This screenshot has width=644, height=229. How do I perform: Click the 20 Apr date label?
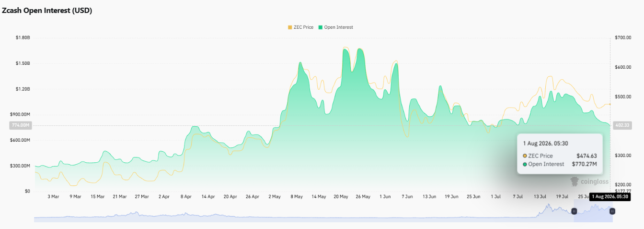pos(230,197)
